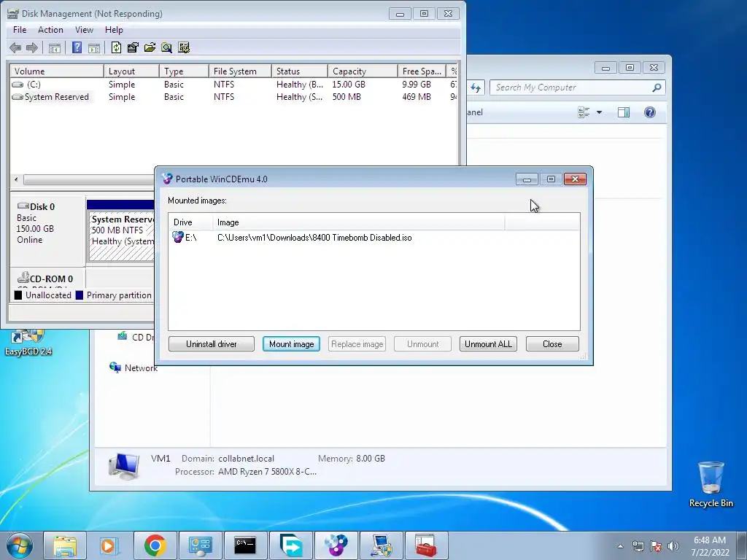Screen dimensions: 747x560
Task: Click the open folder icon in Disk Management toolbar
Action: (150, 47)
